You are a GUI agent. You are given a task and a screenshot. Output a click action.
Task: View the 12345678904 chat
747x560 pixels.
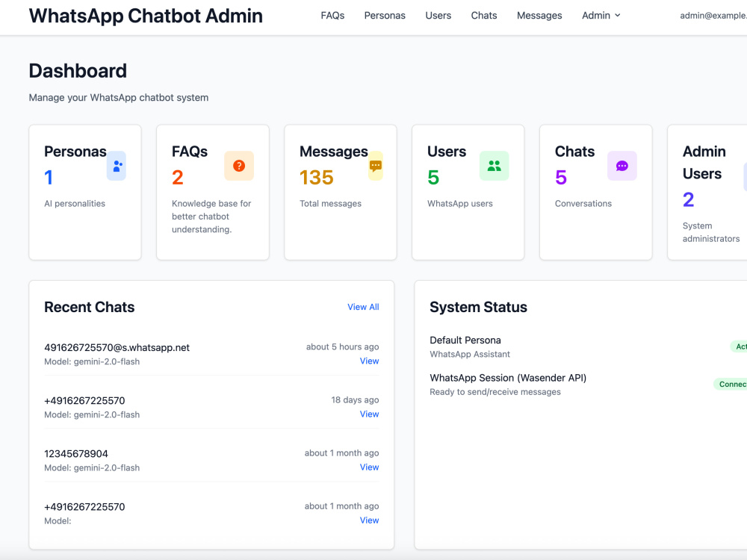click(x=369, y=467)
